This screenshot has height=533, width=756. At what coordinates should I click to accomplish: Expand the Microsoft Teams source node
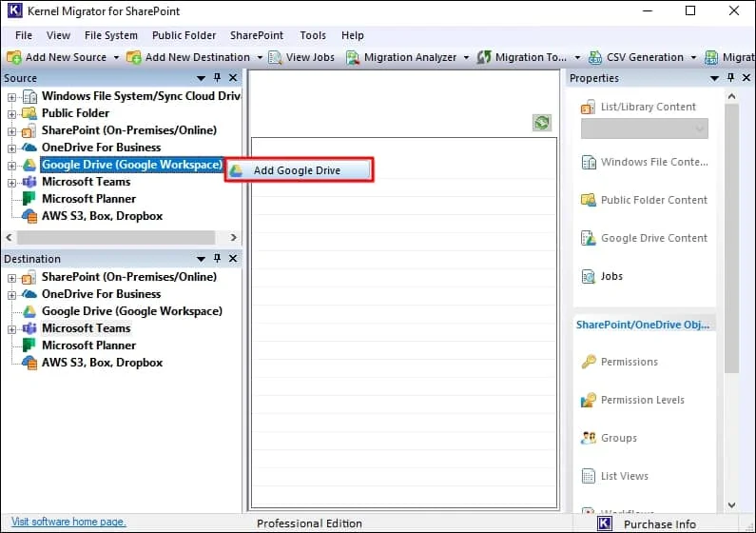pyautogui.click(x=11, y=183)
